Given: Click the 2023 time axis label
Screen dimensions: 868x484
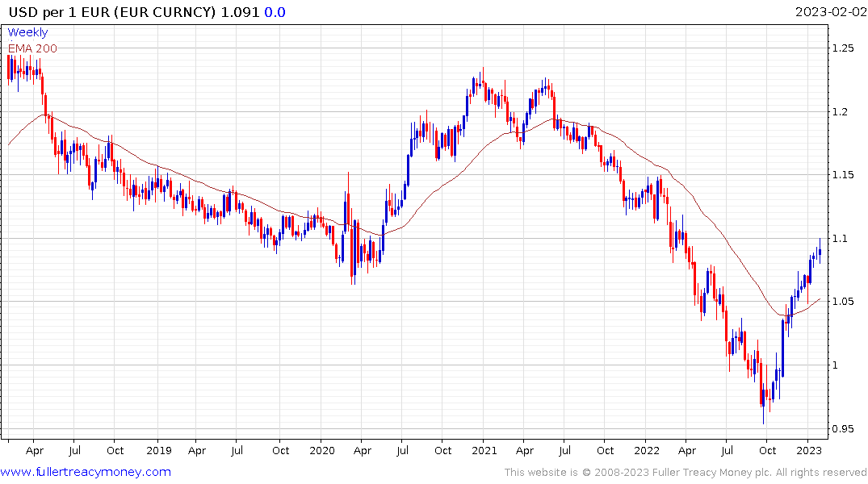Looking at the screenshot, I should [x=809, y=451].
